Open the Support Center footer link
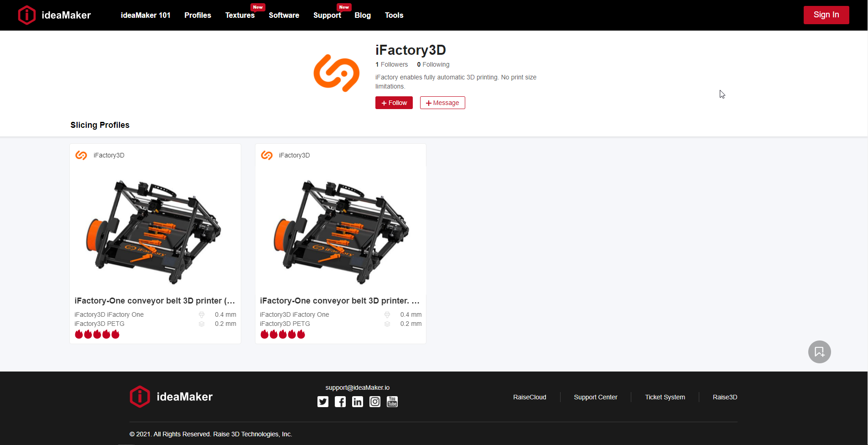Image resolution: width=868 pixels, height=445 pixels. tap(596, 397)
